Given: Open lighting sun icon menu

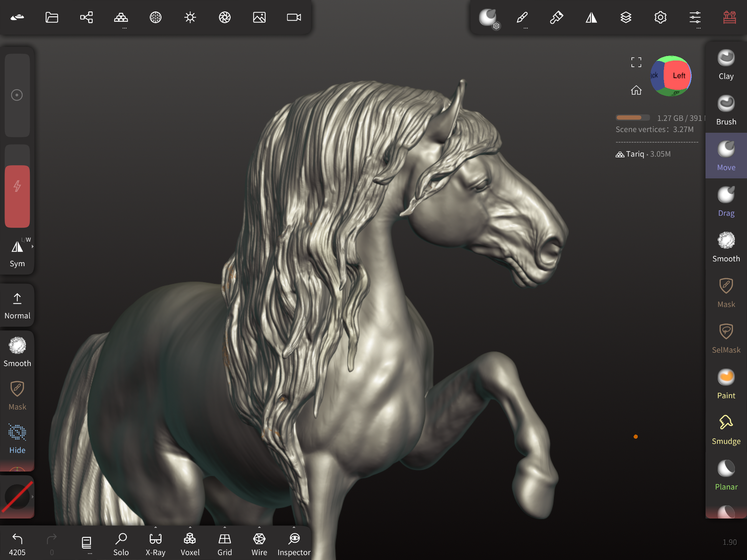Looking at the screenshot, I should (190, 17).
